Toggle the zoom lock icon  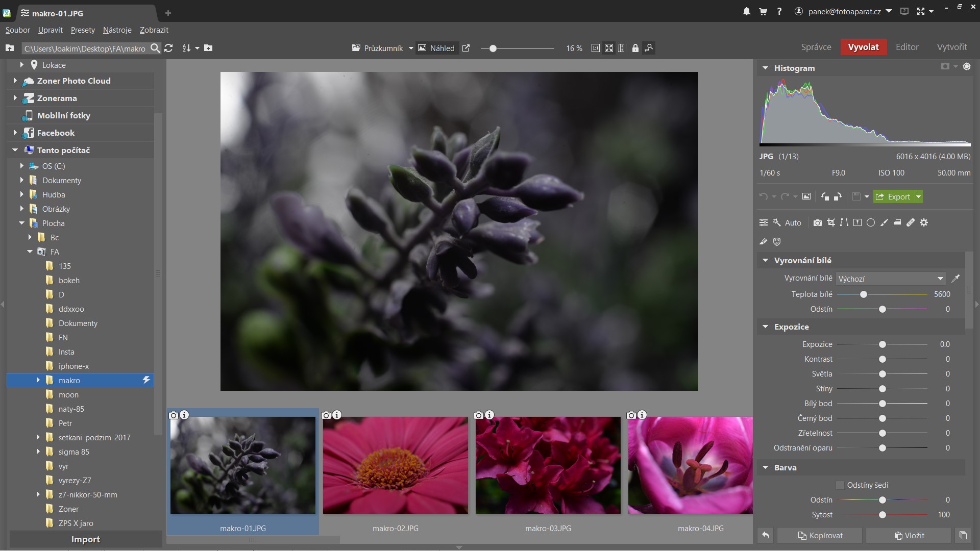point(635,48)
